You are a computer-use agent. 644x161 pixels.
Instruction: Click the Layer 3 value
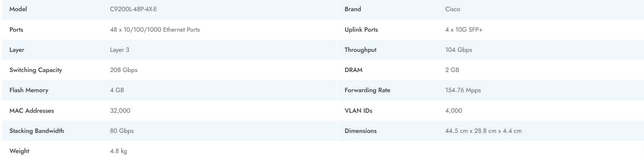tap(120, 50)
